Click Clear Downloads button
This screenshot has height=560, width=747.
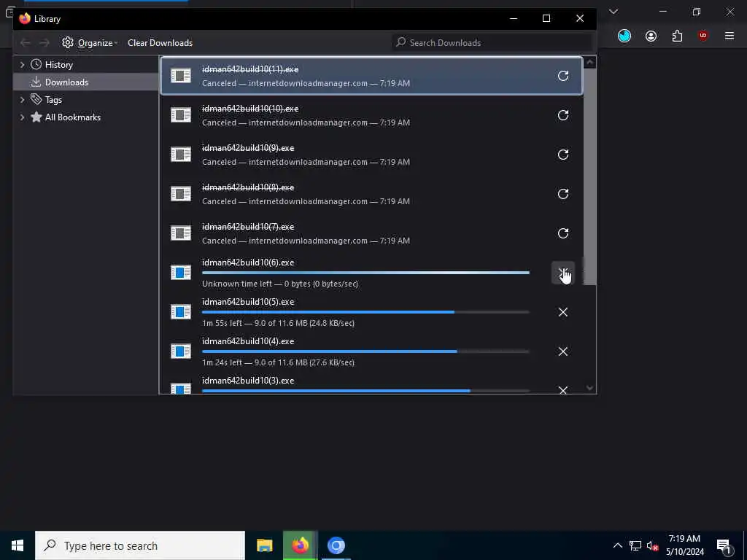(x=160, y=43)
